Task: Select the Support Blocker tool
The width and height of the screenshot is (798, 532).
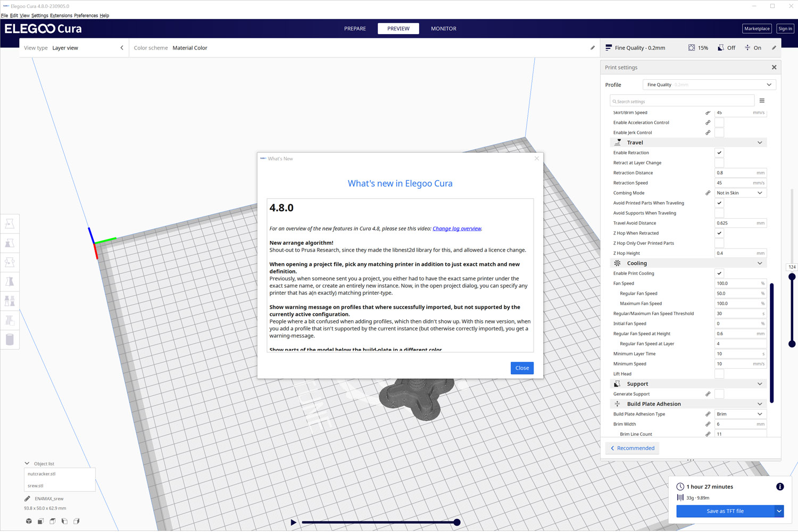Action: coord(10,320)
